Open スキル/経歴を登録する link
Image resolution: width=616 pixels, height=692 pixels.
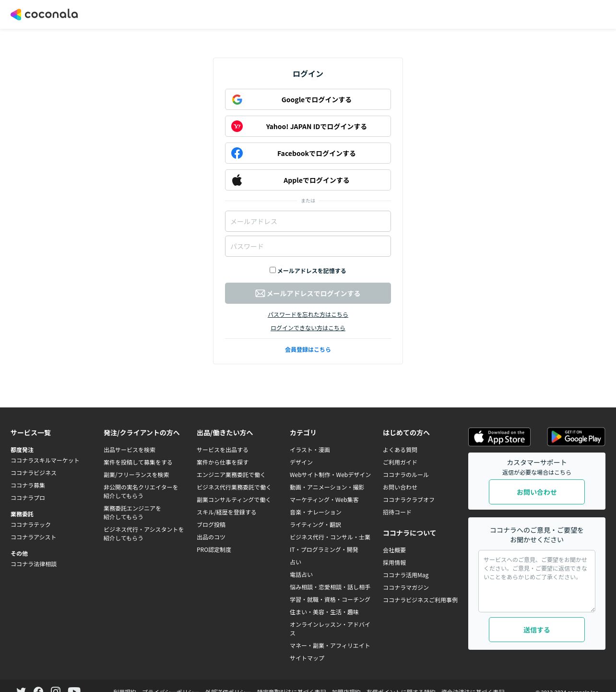coord(226,513)
